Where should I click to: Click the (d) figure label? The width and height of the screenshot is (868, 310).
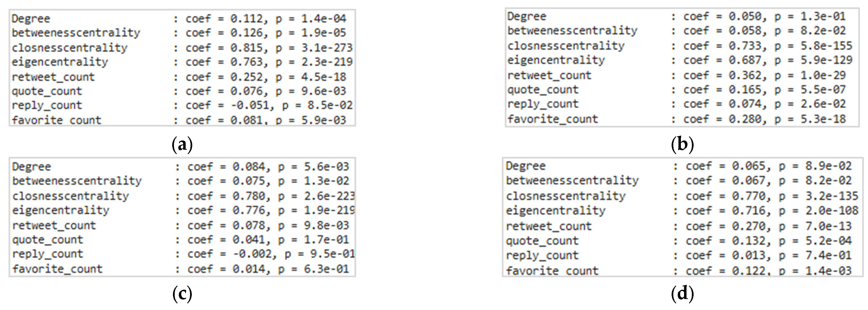(682, 293)
